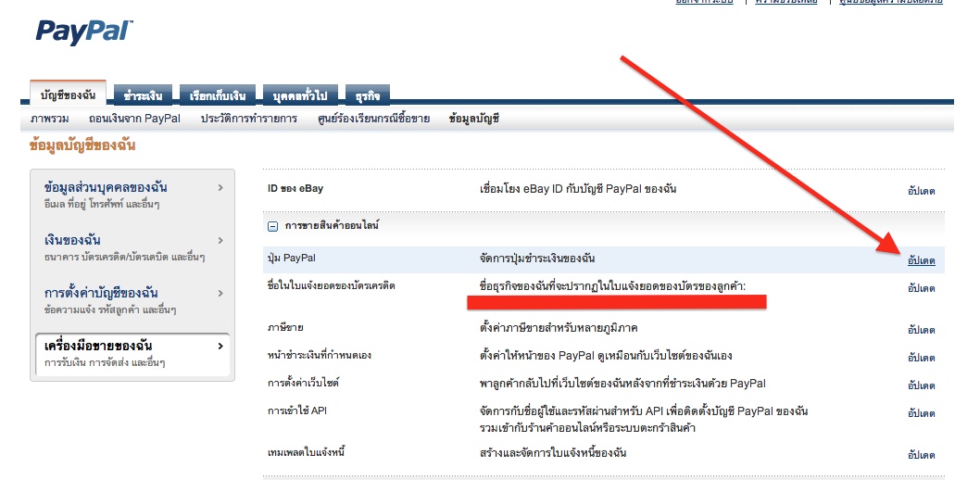Screen dimensions: 980x480
Task: Go to the ธุรกิจ tab
Action: click(x=368, y=96)
